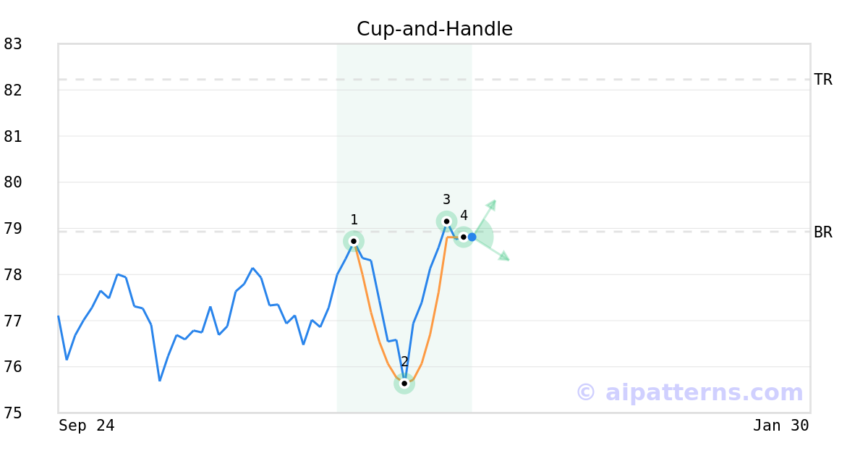Click the 75 price axis label
The height and width of the screenshot is (456, 868).
coord(13,413)
